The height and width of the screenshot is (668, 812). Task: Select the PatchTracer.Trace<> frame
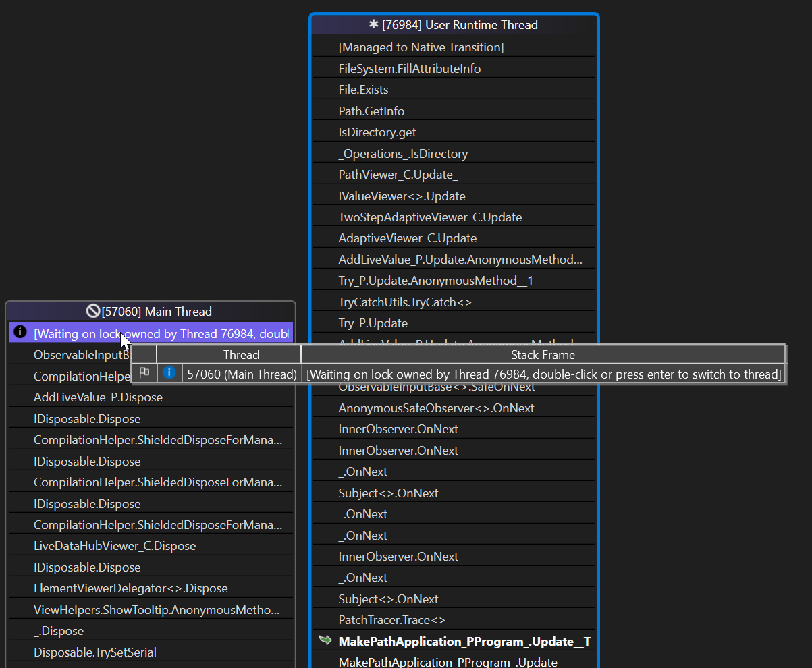pyautogui.click(x=391, y=619)
